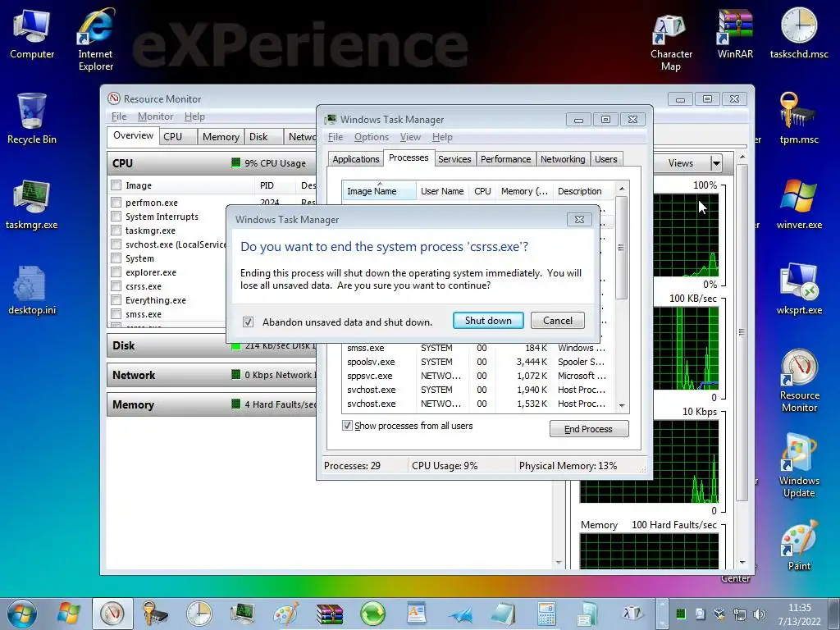Screen dimensions: 840x630
Task: Check the perfmon.exe box in Resource Monitor
Action: click(116, 202)
